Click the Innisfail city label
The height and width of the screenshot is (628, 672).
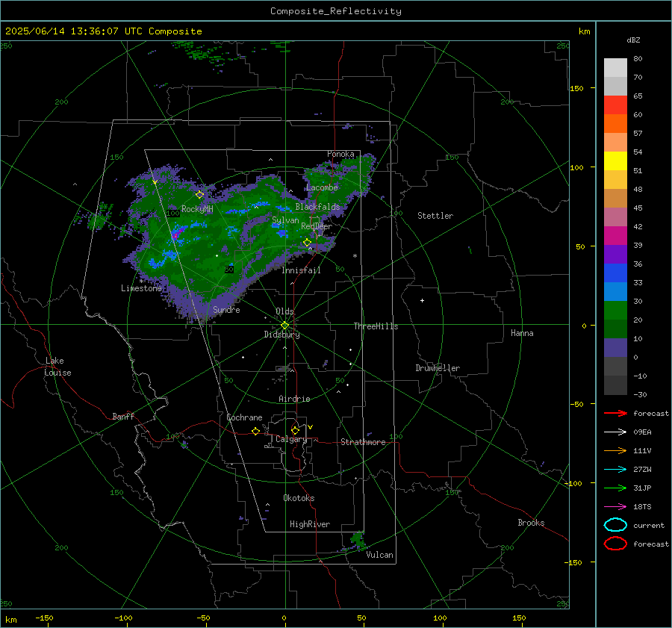point(301,270)
